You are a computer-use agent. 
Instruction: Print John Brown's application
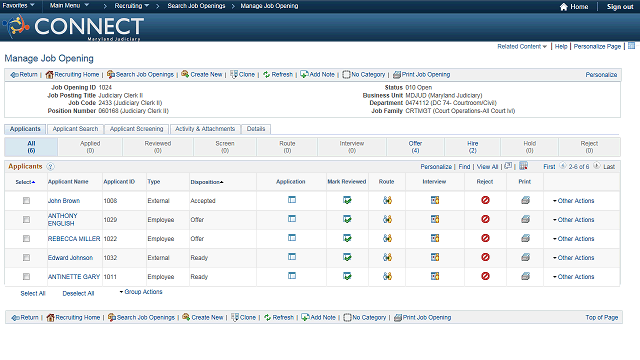(525, 200)
